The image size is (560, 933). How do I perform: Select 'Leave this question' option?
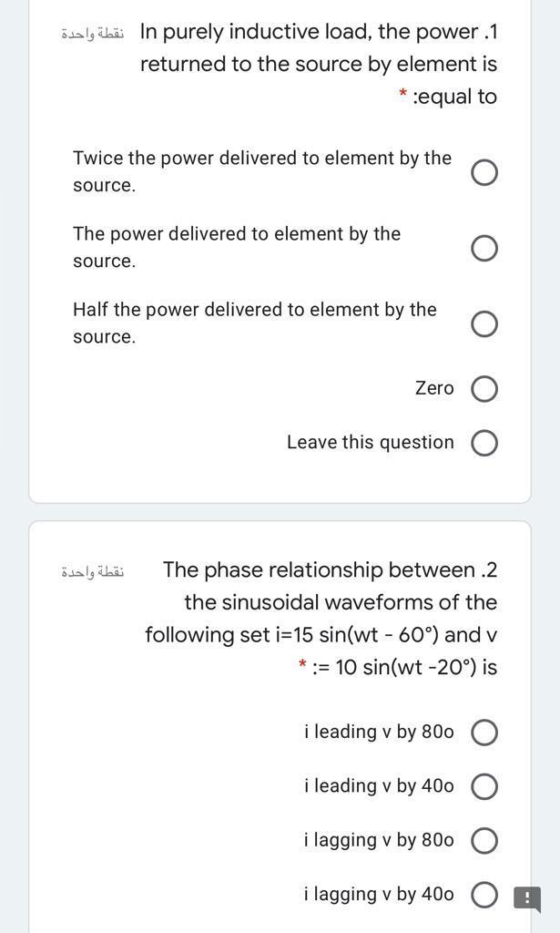tap(485, 443)
